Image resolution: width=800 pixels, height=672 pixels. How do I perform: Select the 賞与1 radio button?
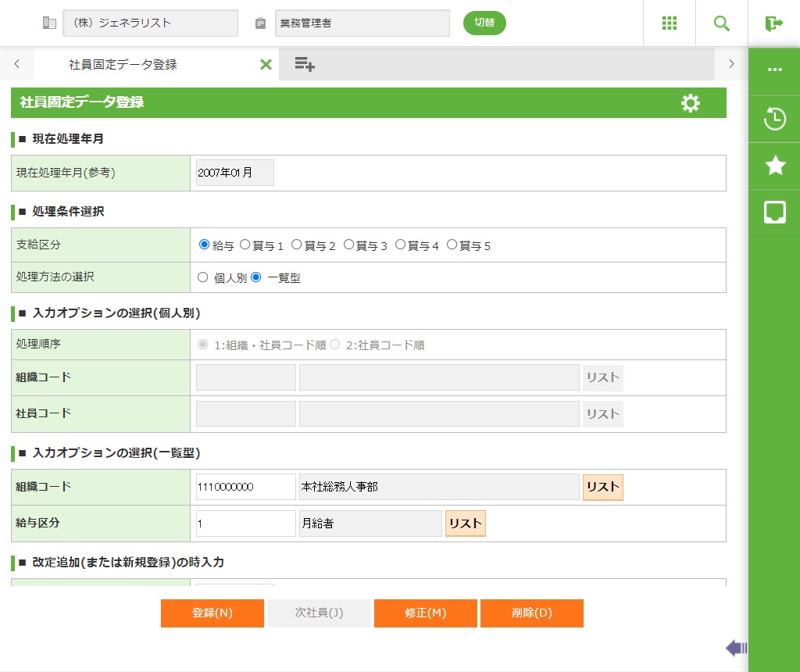click(x=245, y=245)
